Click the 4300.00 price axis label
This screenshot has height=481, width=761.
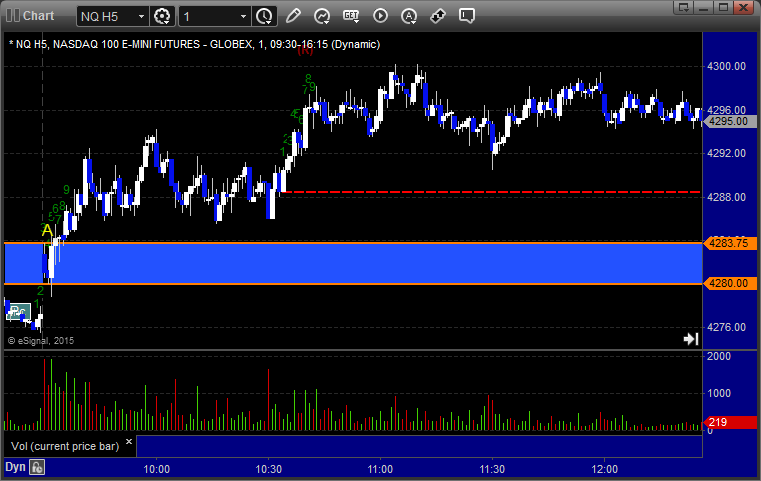(726, 66)
